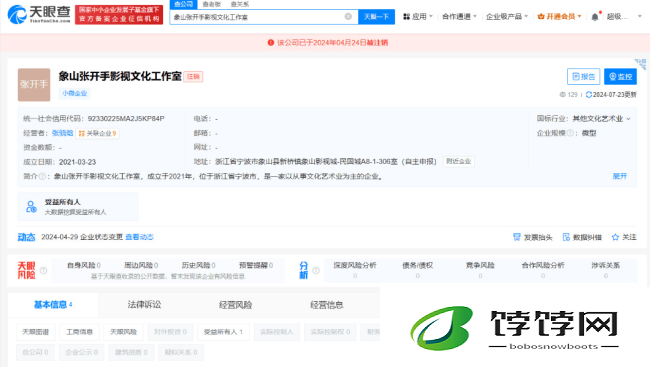
Task: Expand the user account dropdown at far right
Action: (640, 17)
